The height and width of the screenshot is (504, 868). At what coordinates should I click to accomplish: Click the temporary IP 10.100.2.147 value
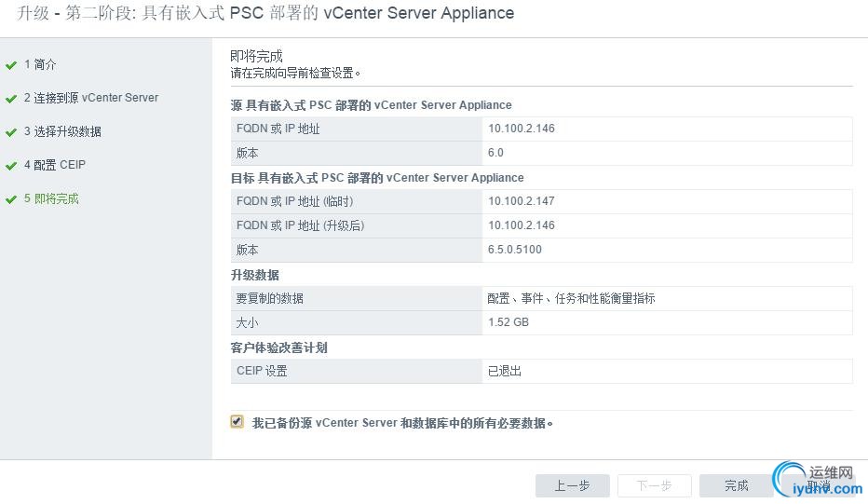pyautogui.click(x=522, y=201)
